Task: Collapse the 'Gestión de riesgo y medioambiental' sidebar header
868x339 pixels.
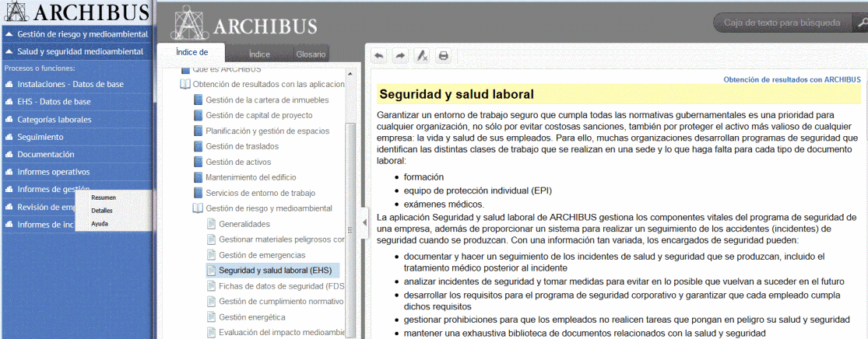Action: coord(77,34)
